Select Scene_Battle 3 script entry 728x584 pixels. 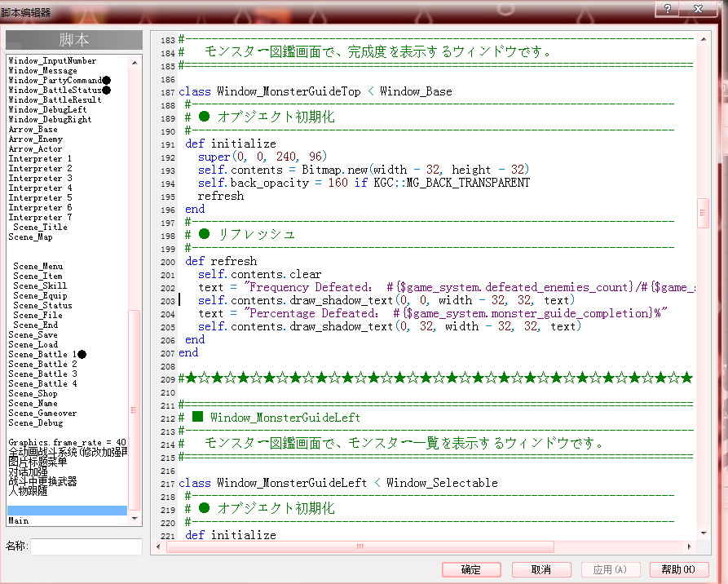click(42, 374)
